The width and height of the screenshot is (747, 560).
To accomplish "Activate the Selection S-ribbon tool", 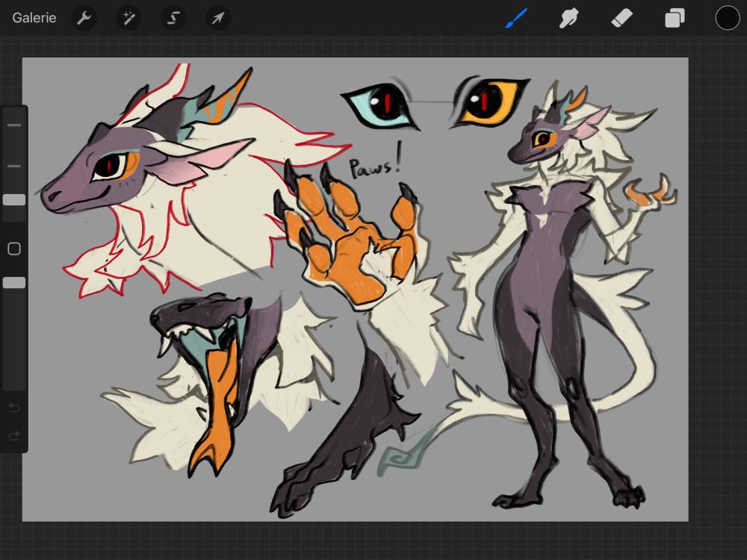I will pyautogui.click(x=173, y=18).
